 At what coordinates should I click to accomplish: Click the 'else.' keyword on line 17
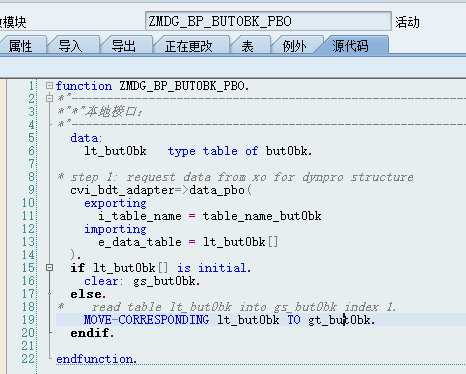coord(88,294)
